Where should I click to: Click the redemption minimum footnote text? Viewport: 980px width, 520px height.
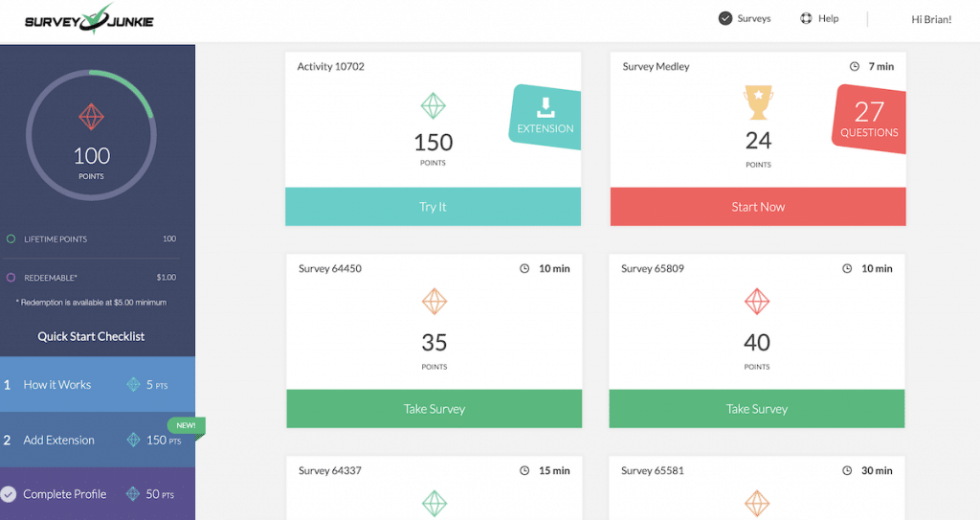pyautogui.click(x=91, y=303)
